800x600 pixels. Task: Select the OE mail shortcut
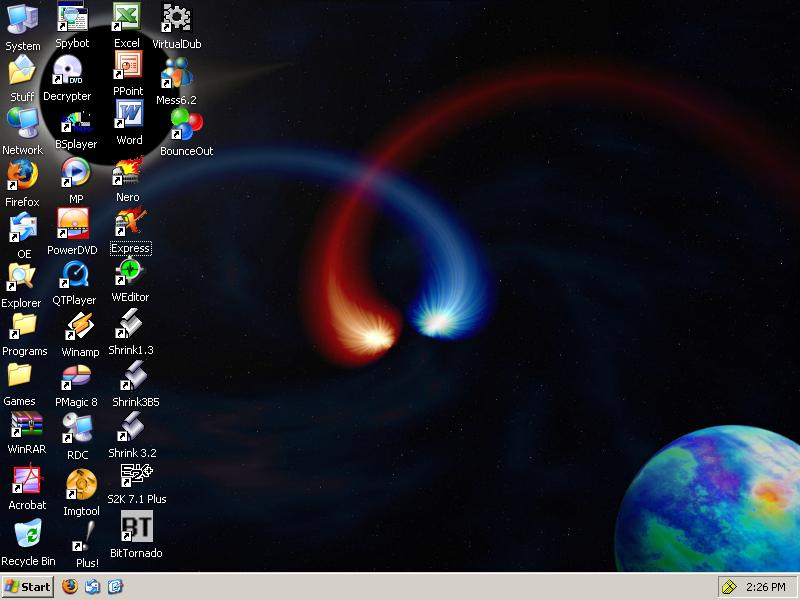pos(23,228)
